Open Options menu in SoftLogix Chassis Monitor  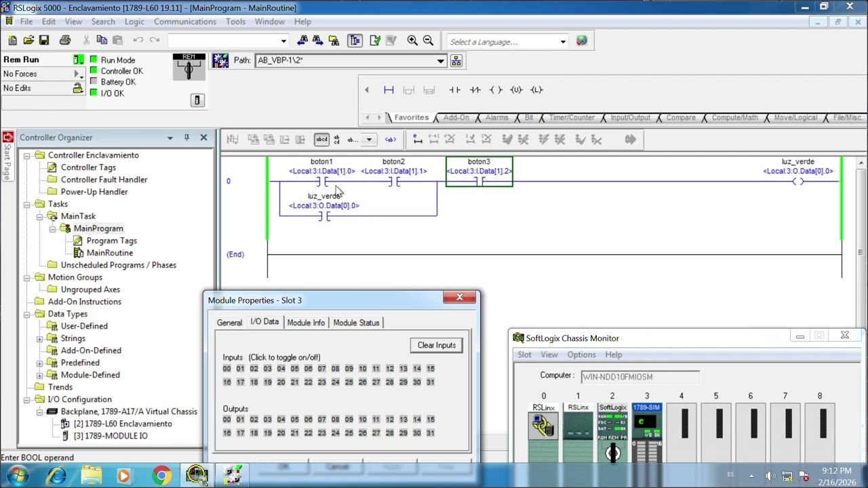click(x=581, y=354)
